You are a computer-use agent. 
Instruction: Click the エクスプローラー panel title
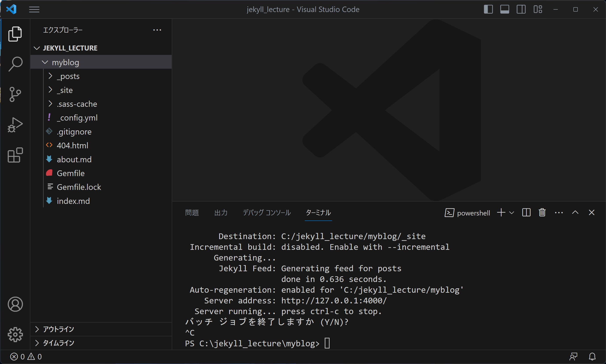click(63, 30)
